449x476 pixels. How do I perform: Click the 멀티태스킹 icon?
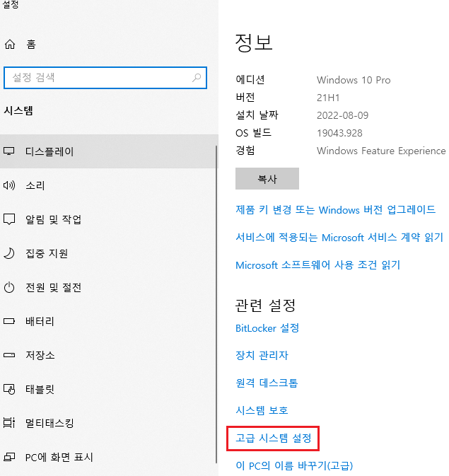9,422
